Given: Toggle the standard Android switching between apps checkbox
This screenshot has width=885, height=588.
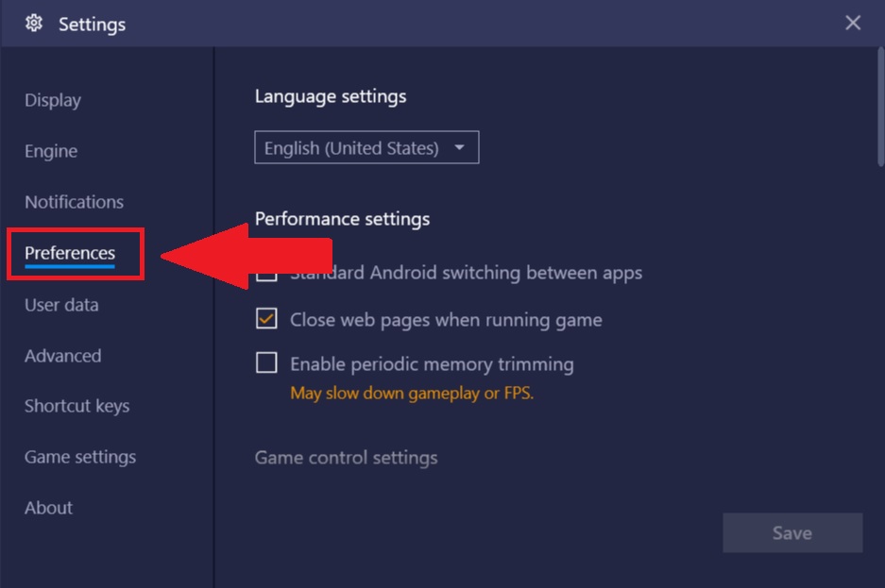Looking at the screenshot, I should point(266,274).
